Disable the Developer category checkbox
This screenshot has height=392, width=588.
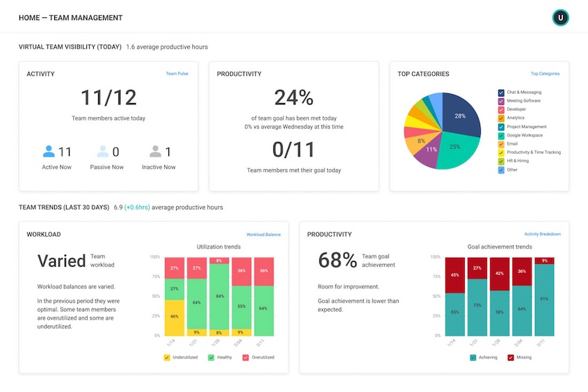(x=501, y=109)
